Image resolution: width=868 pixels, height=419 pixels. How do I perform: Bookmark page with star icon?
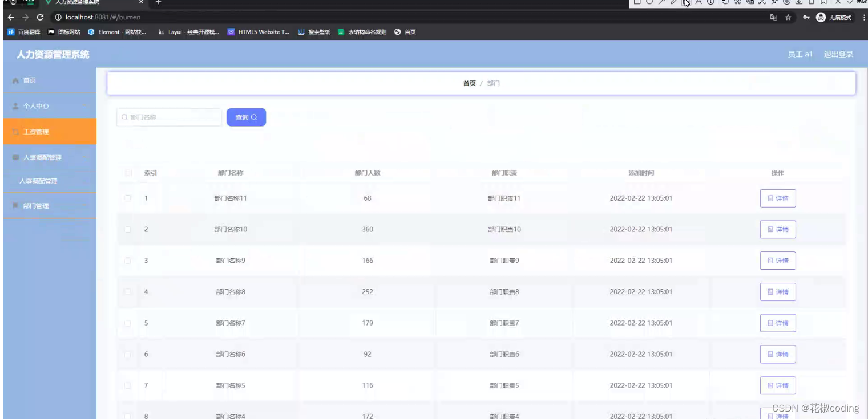point(789,18)
